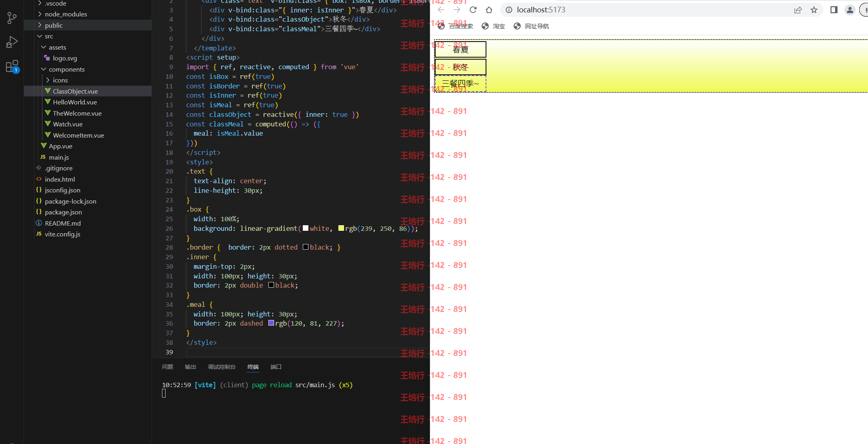Screen dimensions: 868x444
Task: Share the current browser page
Action: point(798,10)
